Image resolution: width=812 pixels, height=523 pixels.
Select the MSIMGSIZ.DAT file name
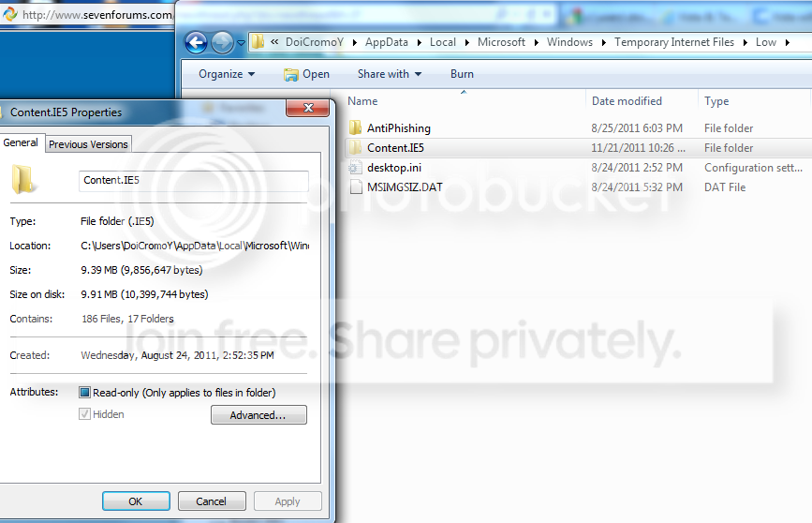405,187
